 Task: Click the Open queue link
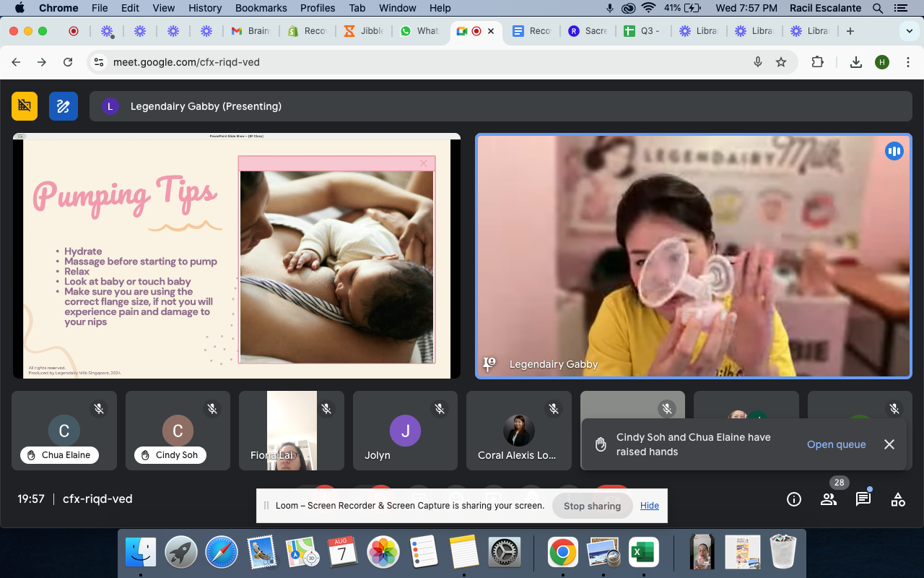(x=836, y=444)
